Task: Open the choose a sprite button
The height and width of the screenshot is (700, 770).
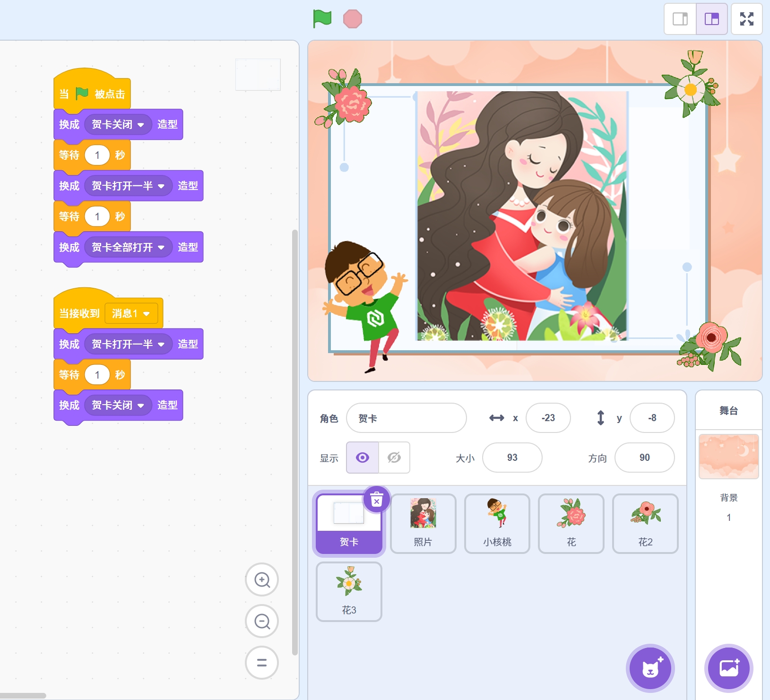Action: coord(650,668)
